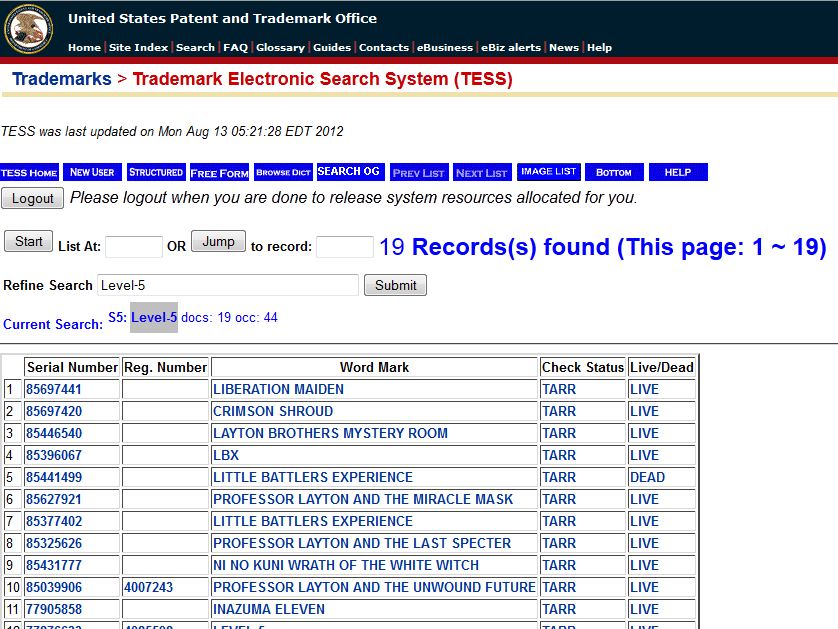Open the FAQ page
Screen dimensions: 838x629
click(236, 48)
